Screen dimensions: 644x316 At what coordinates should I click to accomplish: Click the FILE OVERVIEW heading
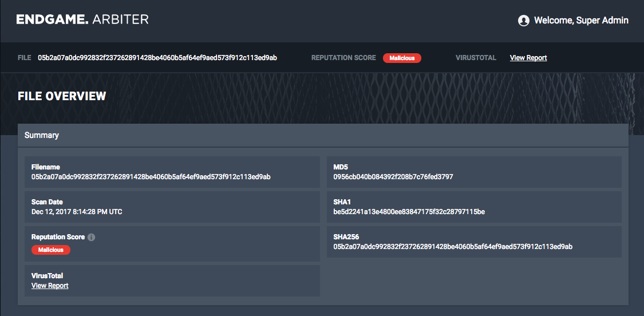pyautogui.click(x=62, y=96)
